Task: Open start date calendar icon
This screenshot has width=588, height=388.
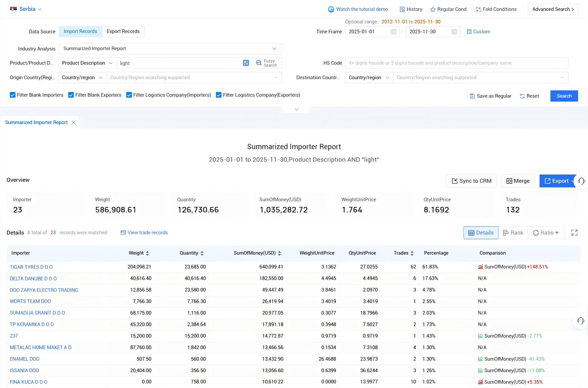Action: (394, 32)
